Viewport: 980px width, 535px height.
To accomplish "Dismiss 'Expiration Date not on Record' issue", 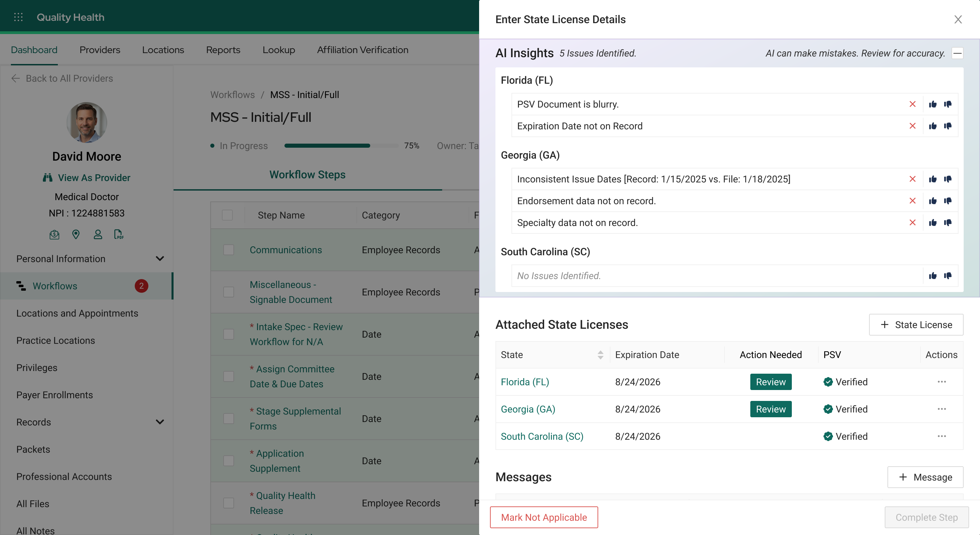I will tap(912, 126).
